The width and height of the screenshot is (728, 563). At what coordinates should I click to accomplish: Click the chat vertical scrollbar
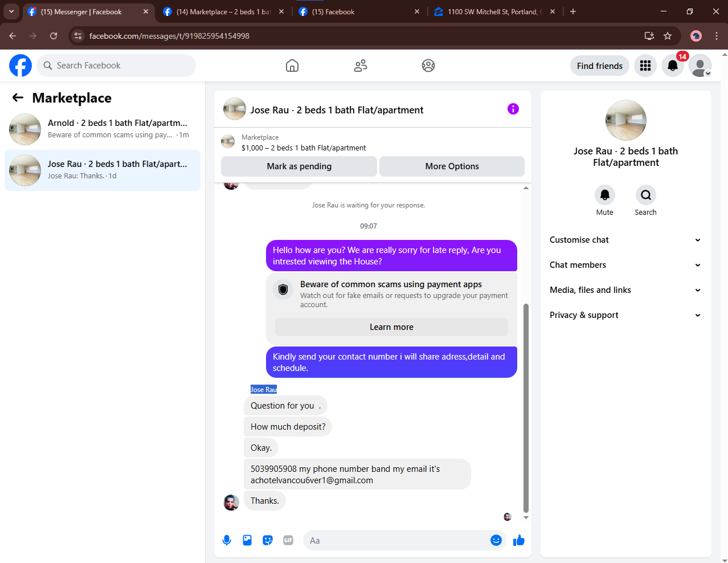pos(526,408)
